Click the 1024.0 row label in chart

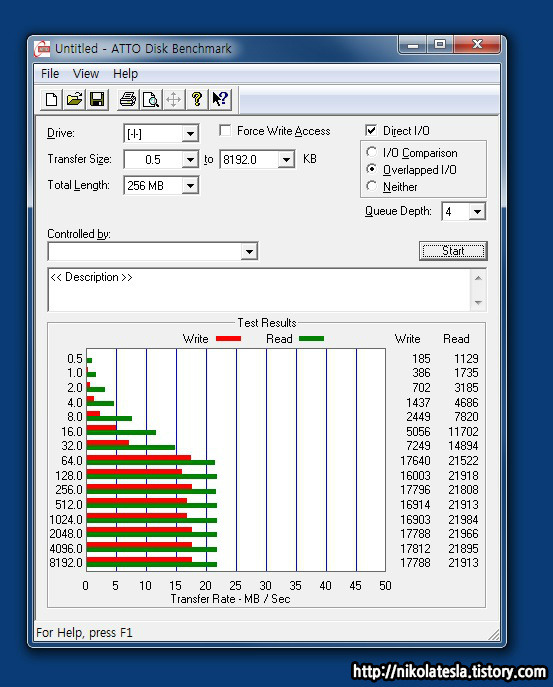click(x=66, y=520)
